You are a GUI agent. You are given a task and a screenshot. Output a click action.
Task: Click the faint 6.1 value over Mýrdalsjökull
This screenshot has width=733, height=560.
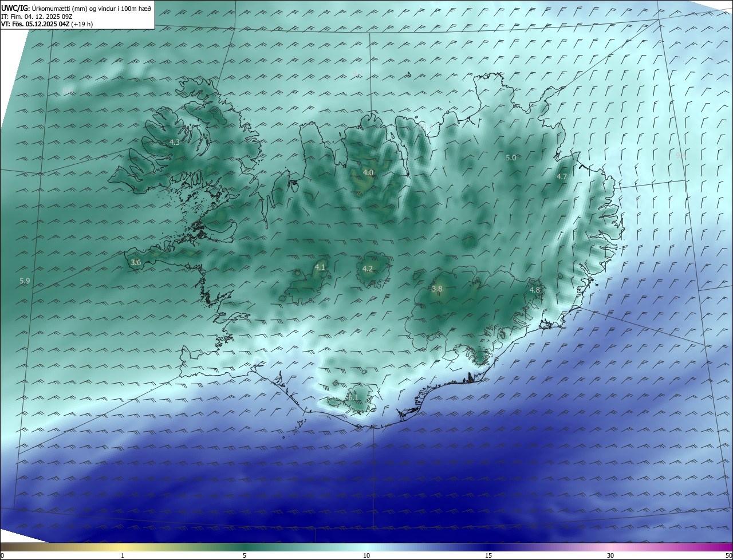coord(353,397)
